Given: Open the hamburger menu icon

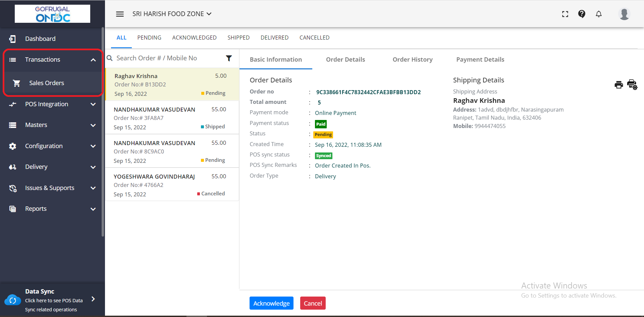Looking at the screenshot, I should [120, 14].
